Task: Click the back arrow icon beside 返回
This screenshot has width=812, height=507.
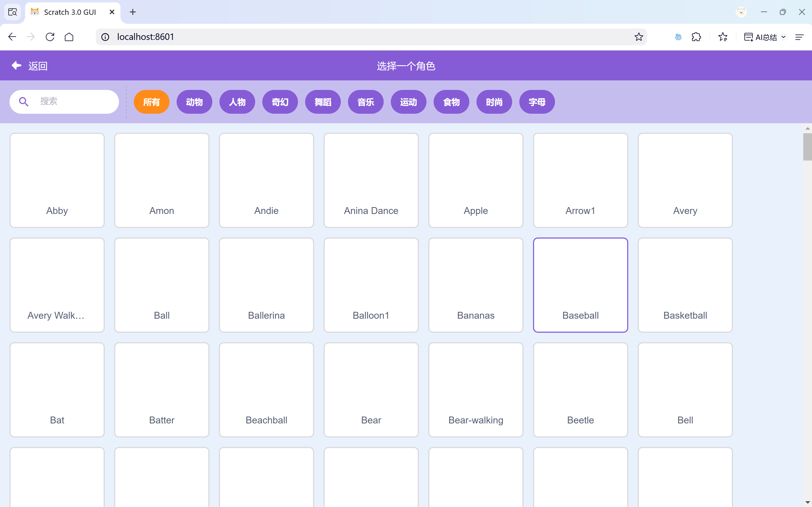Action: pos(16,65)
